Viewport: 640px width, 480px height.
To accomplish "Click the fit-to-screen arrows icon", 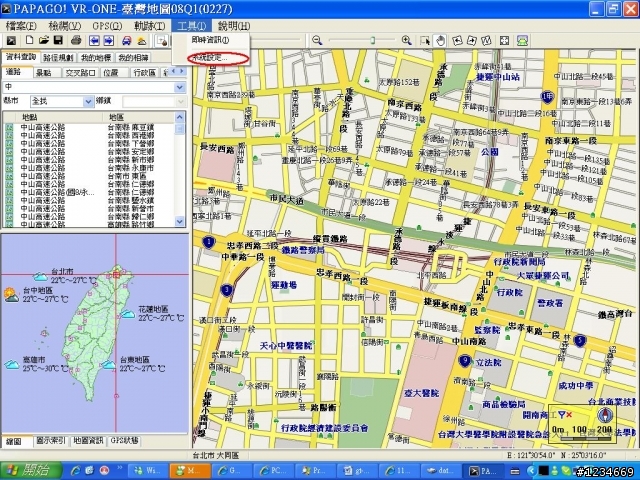I will [x=504, y=41].
